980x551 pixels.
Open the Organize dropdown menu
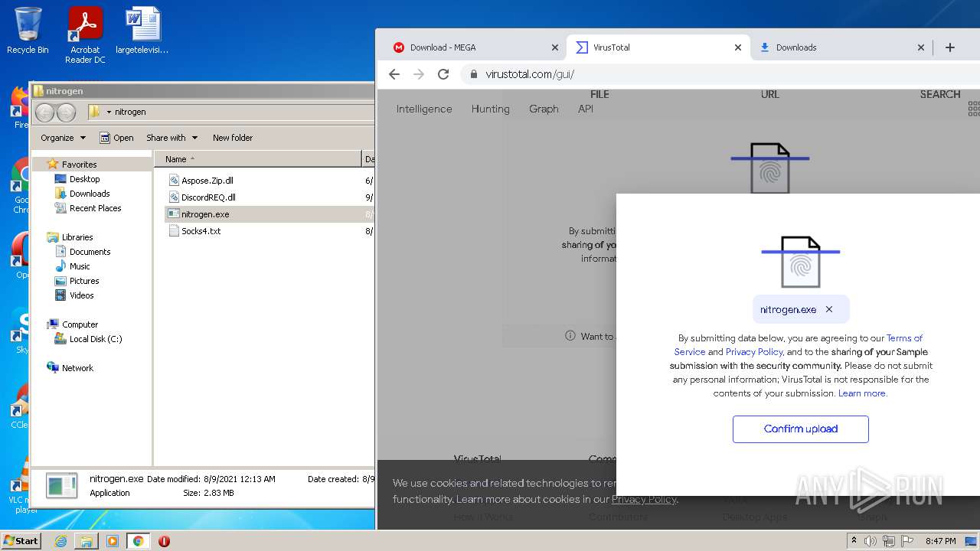tap(64, 138)
